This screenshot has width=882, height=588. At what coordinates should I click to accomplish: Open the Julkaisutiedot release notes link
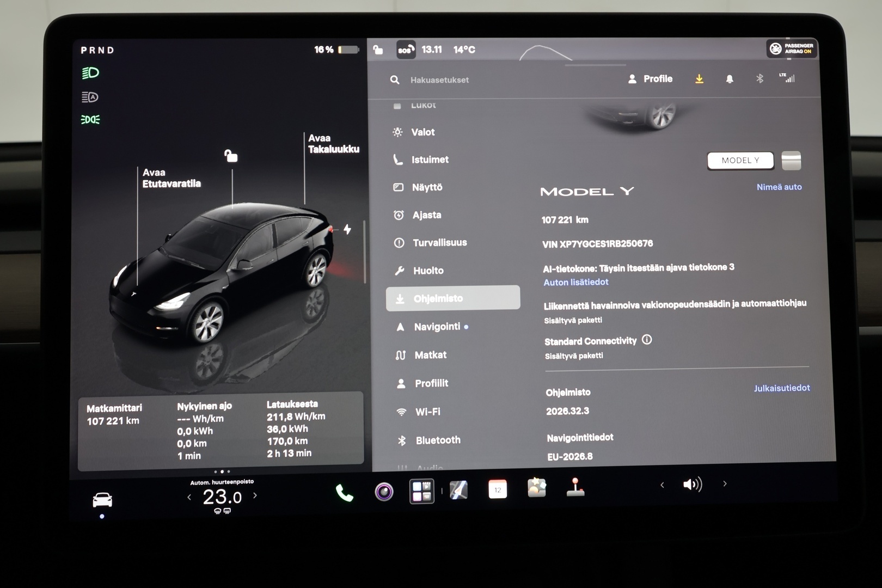[782, 388]
